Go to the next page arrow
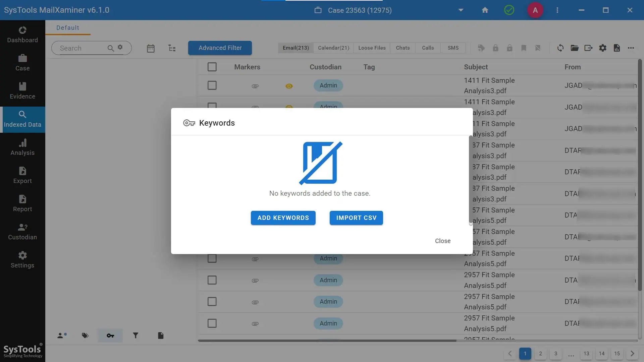The width and height of the screenshot is (644, 362). (x=632, y=354)
